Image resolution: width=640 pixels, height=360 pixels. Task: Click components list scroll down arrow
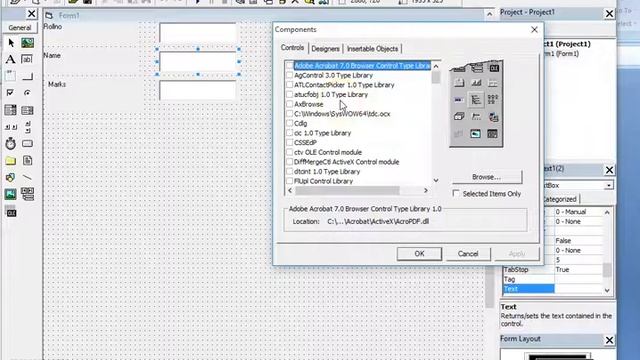(436, 180)
